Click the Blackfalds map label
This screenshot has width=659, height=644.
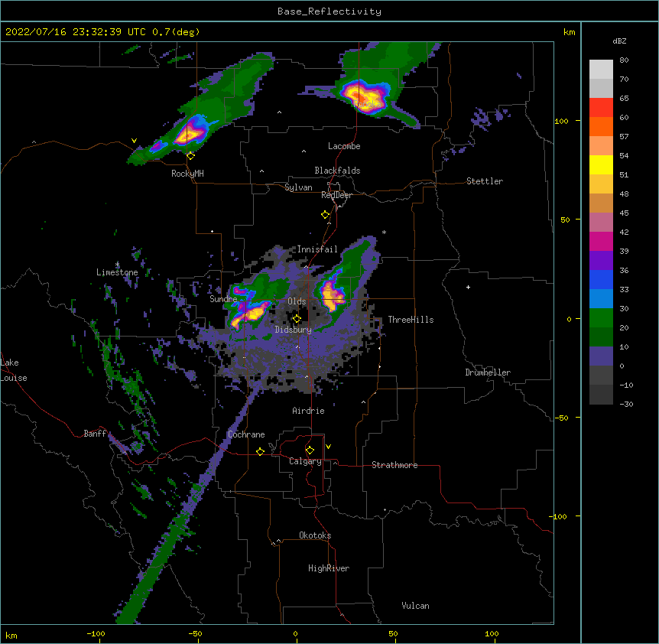tap(337, 171)
